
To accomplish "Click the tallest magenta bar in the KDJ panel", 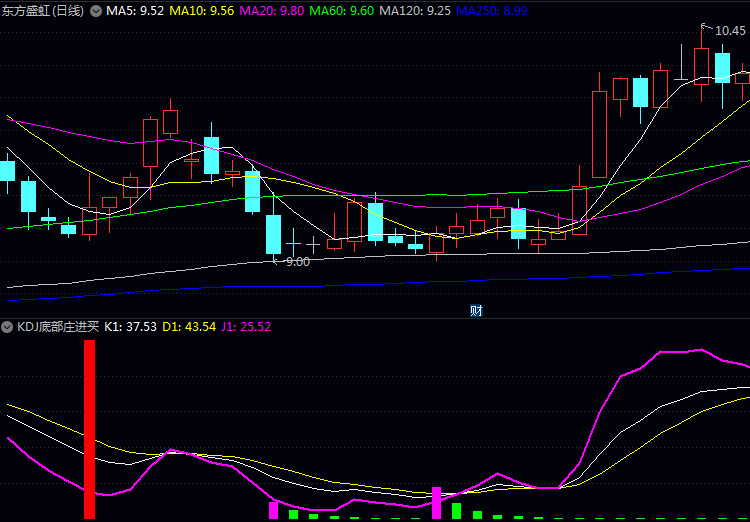I will (436, 503).
